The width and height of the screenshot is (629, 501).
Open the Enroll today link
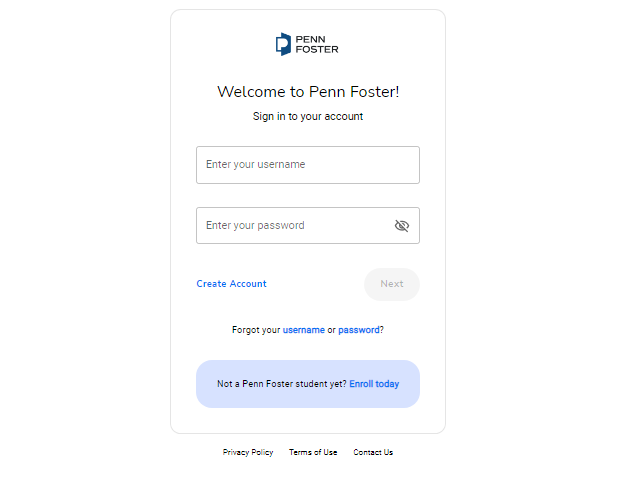pyautogui.click(x=374, y=384)
